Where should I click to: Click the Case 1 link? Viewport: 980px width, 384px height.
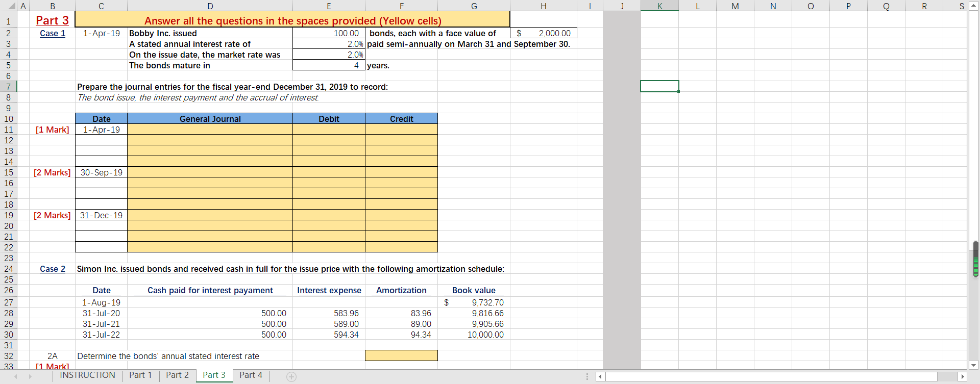53,33
